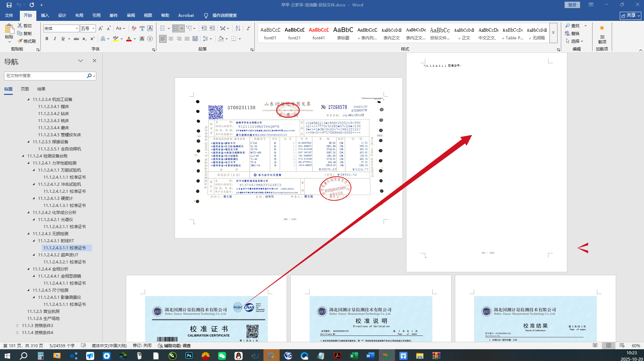Open Photoshop from the taskbar
The width and height of the screenshot is (644, 361).
click(x=189, y=356)
